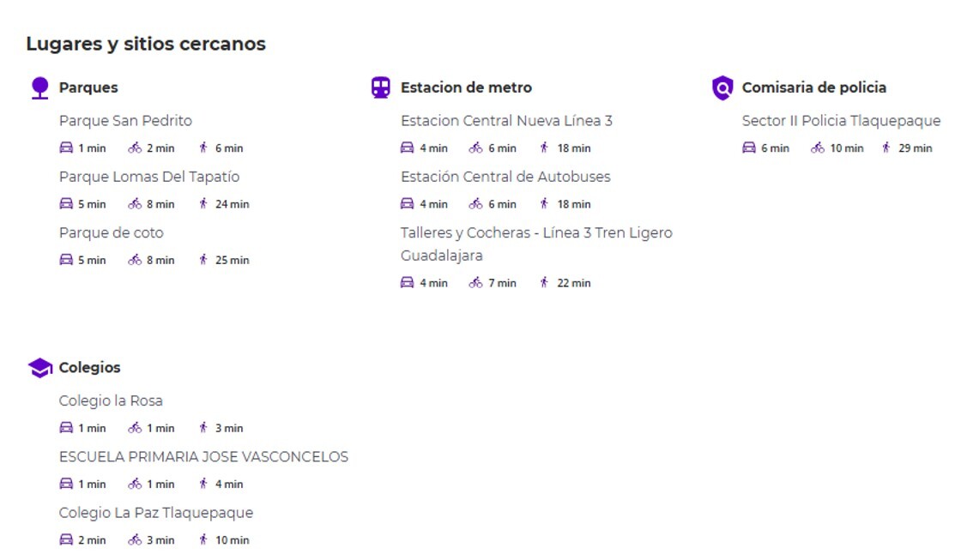Click the police shield icon
The image size is (955, 560).
pyautogui.click(x=722, y=87)
